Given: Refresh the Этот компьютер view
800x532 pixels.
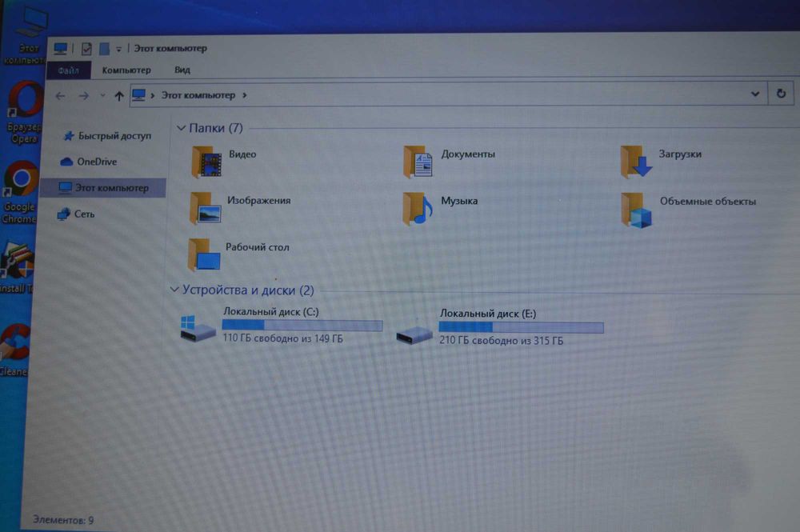Looking at the screenshot, I should (781, 94).
